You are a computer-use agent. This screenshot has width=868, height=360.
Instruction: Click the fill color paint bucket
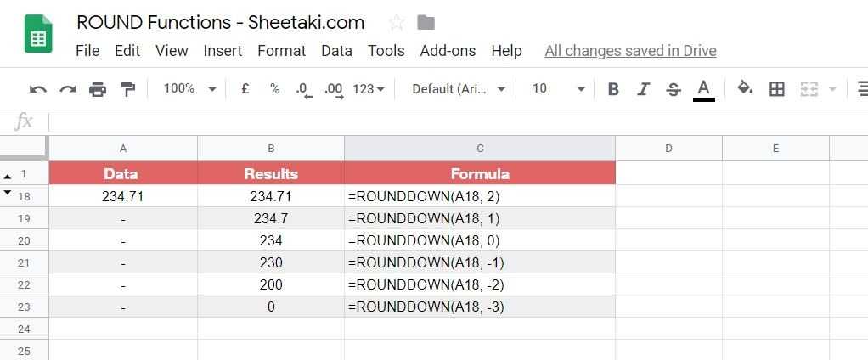[745, 88]
